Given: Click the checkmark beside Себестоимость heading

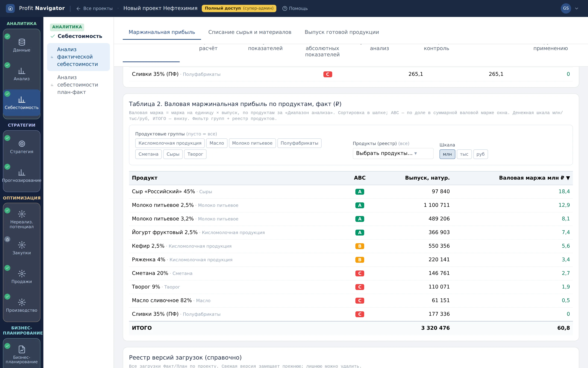Looking at the screenshot, I should tap(53, 36).
